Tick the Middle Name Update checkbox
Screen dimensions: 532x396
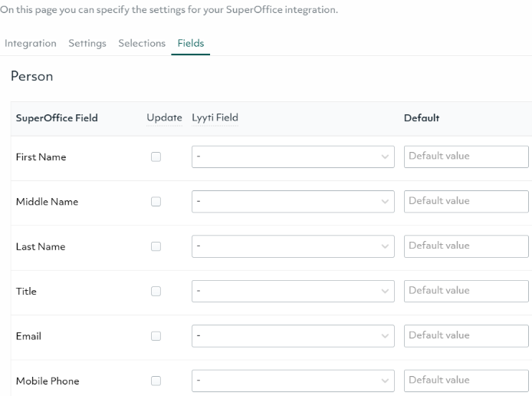tap(156, 202)
